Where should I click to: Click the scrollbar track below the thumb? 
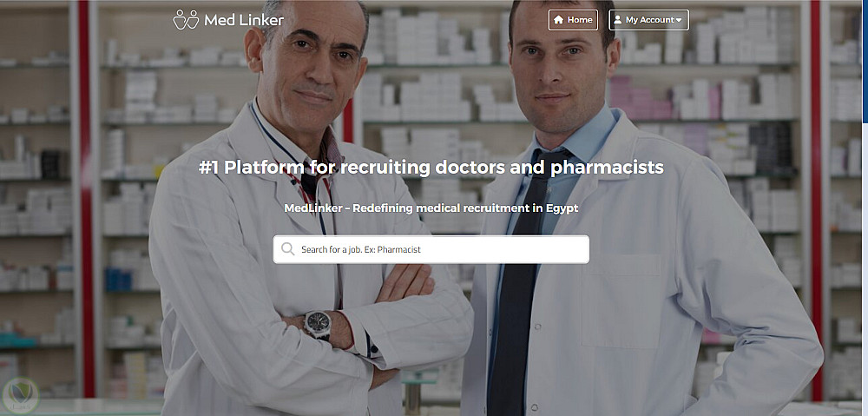865,268
